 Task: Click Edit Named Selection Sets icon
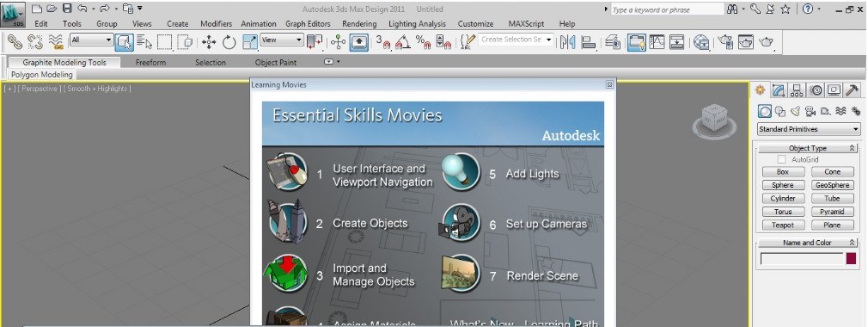(468, 42)
